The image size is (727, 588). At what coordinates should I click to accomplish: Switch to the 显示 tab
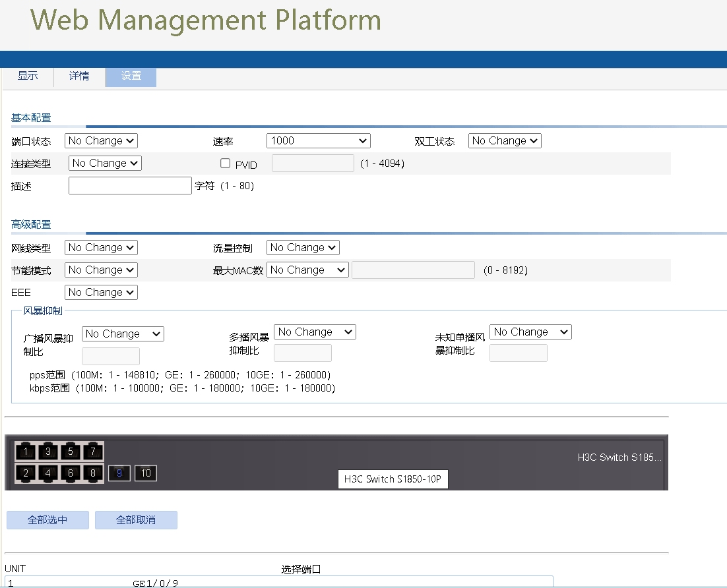28,76
